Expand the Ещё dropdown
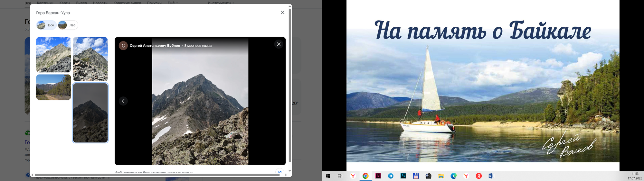Image resolution: width=644 pixels, height=181 pixels. (173, 3)
